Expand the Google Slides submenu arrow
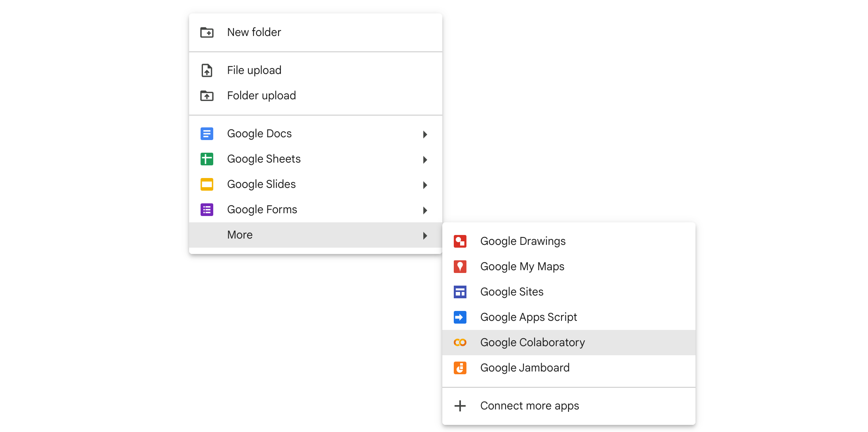Screen dimensions: 868x432 pyautogui.click(x=425, y=185)
